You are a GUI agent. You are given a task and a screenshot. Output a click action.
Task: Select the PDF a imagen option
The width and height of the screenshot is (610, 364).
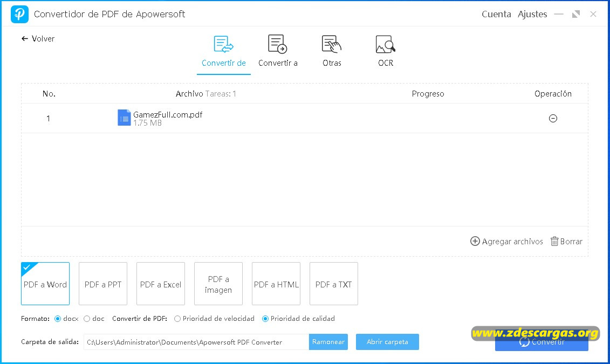tap(218, 284)
